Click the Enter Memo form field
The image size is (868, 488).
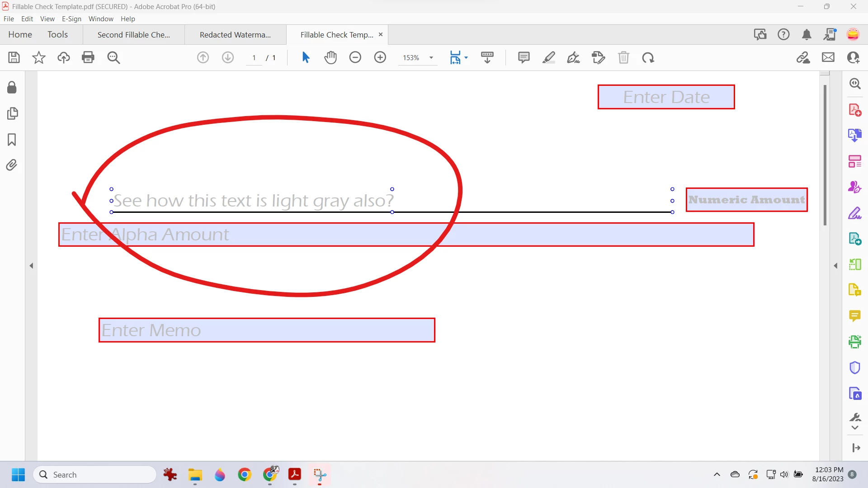pos(267,330)
